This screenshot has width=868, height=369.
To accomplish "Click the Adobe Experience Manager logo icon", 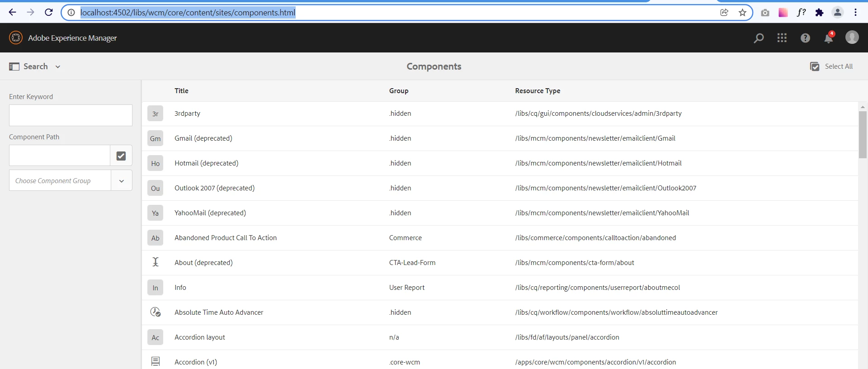I will point(16,38).
